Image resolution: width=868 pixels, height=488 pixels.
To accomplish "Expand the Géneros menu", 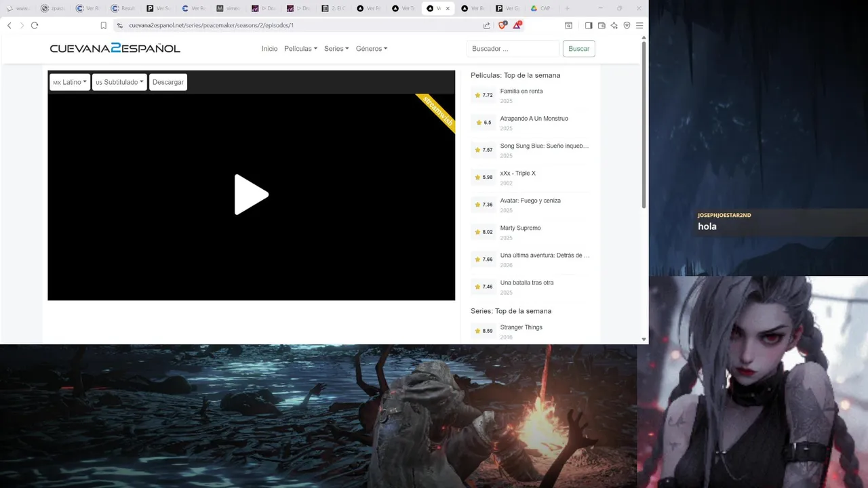I will [x=372, y=49].
